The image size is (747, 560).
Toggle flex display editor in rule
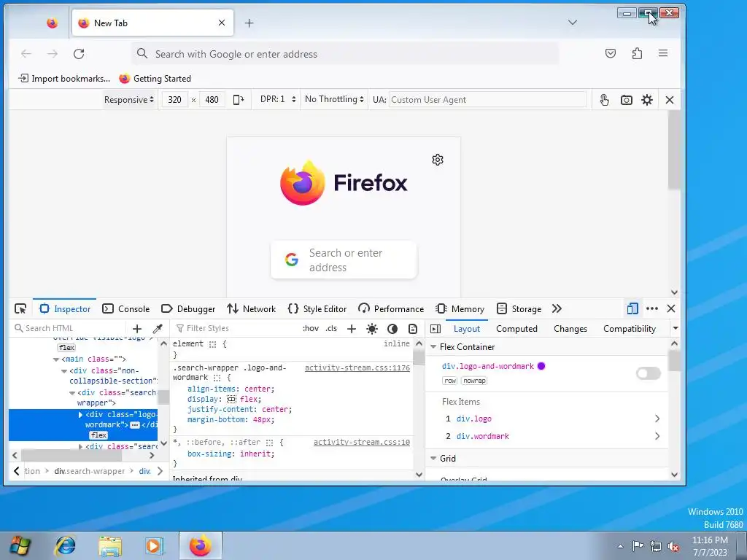tap(231, 399)
